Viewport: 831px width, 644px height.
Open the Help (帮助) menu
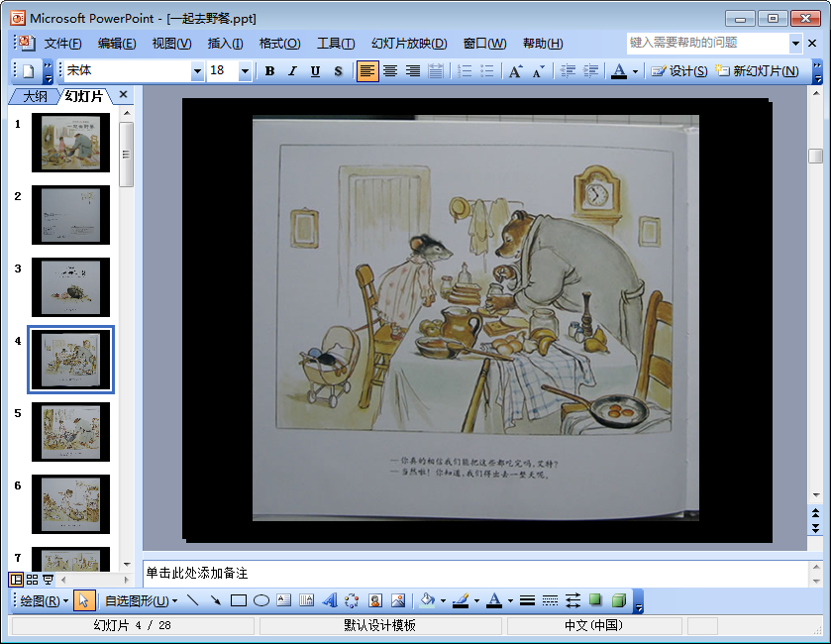543,44
